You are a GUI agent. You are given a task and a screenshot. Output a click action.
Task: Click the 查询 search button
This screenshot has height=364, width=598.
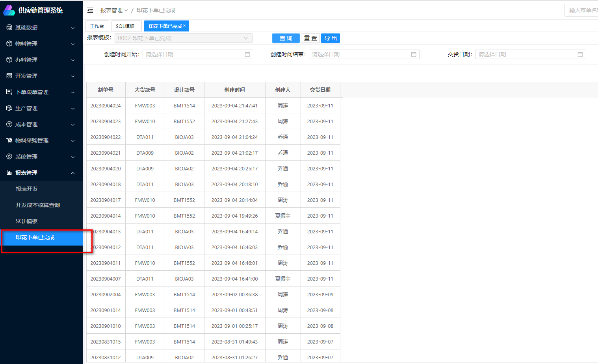coord(286,38)
